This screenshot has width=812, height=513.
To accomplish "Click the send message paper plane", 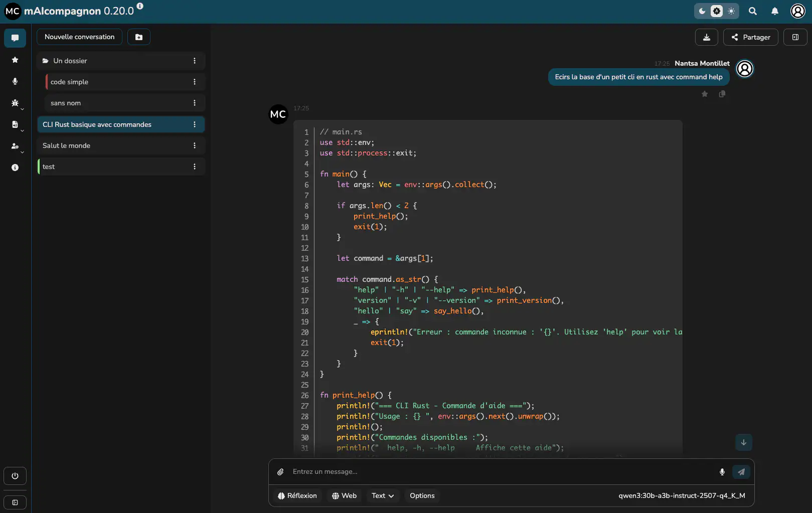I will 741,472.
